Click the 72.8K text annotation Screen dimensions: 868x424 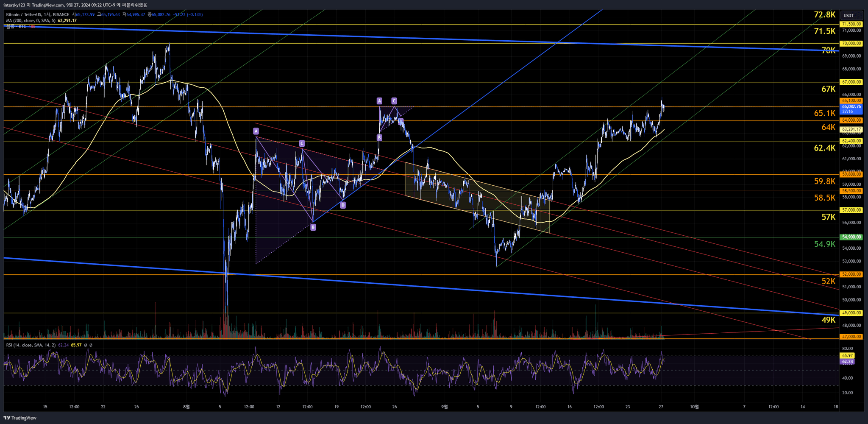(x=824, y=15)
